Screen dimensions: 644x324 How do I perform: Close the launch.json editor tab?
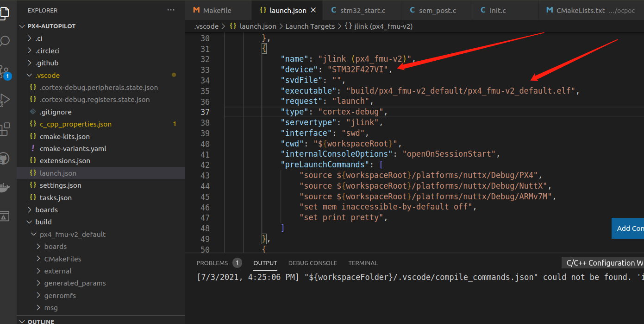click(313, 10)
